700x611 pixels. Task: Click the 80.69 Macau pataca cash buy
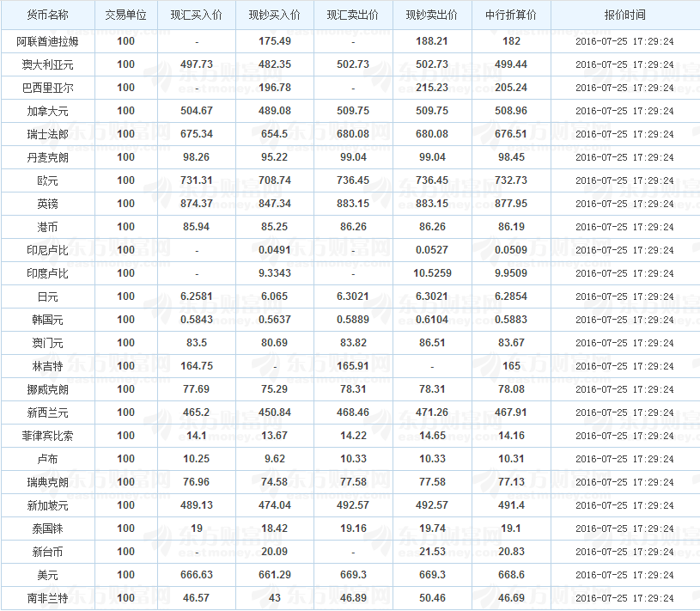[x=275, y=343]
